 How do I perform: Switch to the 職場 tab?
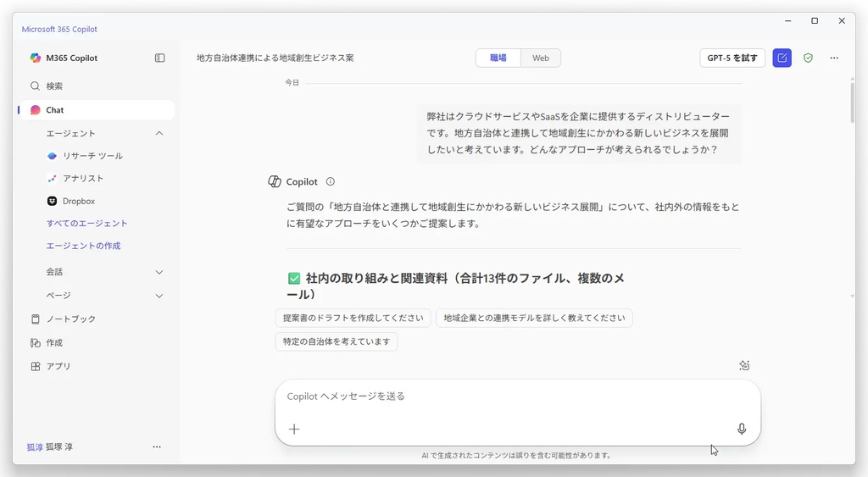[x=498, y=58]
